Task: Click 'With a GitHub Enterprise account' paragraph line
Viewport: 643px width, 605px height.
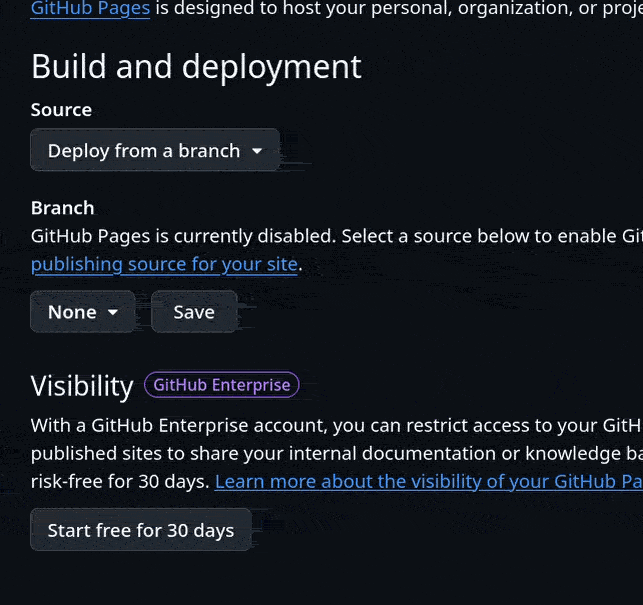Action: click(337, 426)
